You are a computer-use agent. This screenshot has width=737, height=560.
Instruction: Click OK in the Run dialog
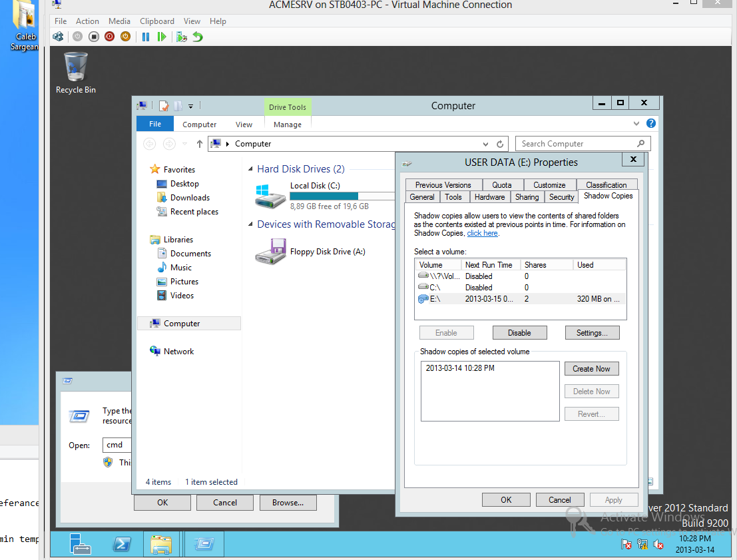click(162, 503)
